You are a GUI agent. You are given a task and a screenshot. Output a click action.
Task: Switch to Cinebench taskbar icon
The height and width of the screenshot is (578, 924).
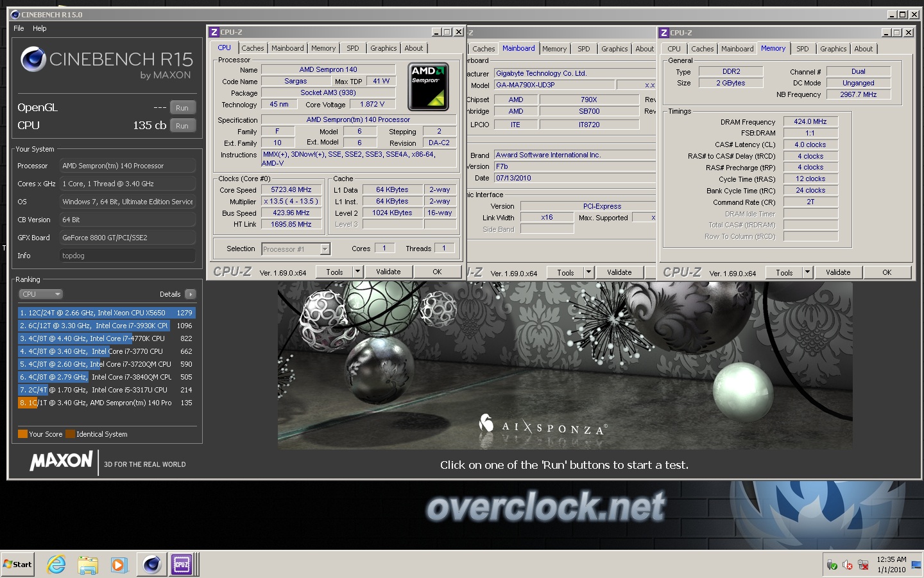click(151, 565)
